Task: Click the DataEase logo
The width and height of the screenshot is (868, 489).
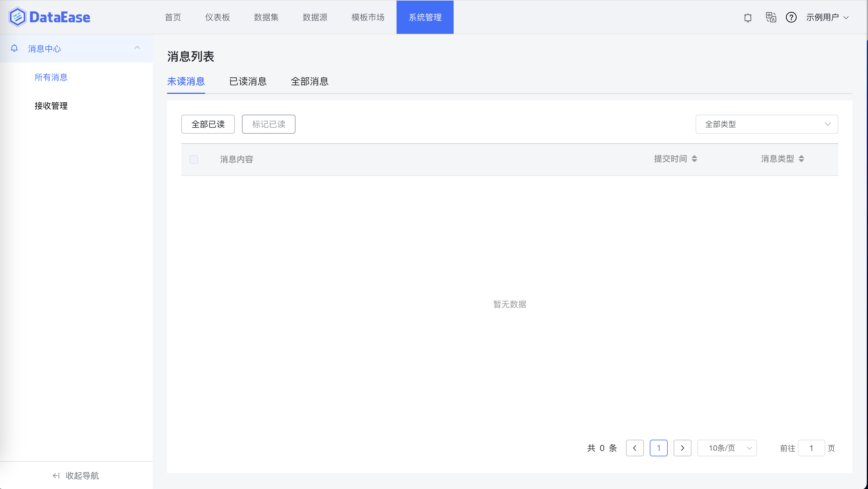Action: [50, 17]
